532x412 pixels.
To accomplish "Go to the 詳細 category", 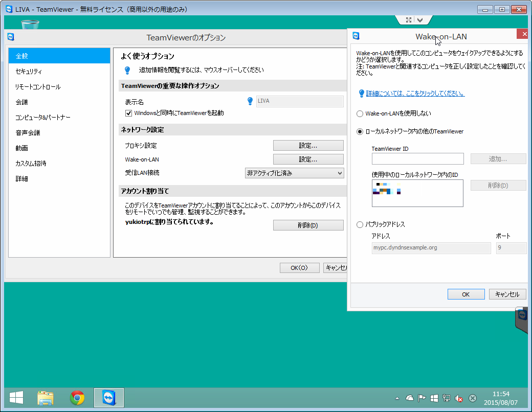I will coord(59,178).
